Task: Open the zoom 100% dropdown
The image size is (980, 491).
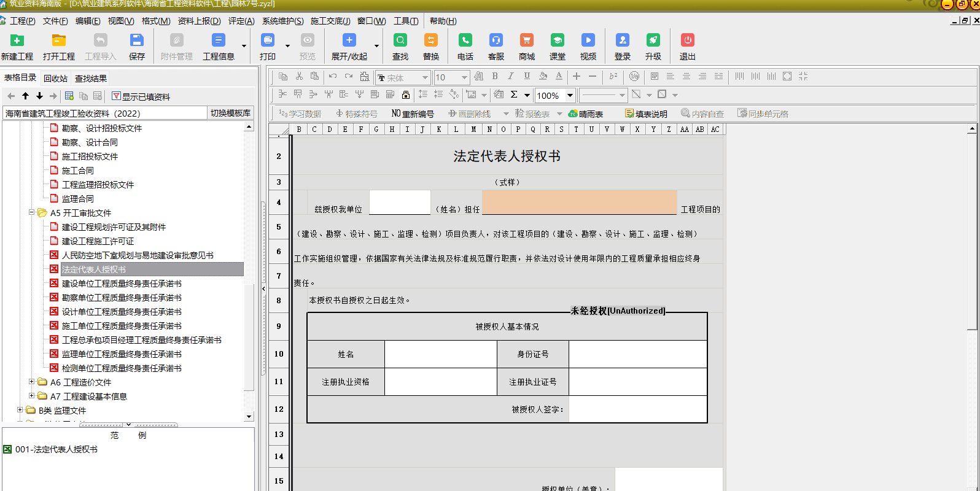Action: tap(570, 95)
